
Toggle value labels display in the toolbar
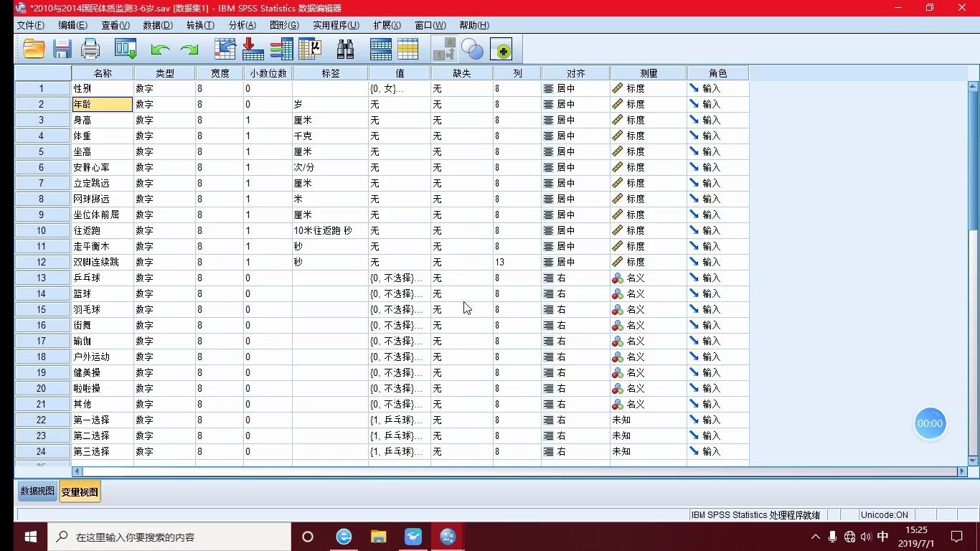443,49
